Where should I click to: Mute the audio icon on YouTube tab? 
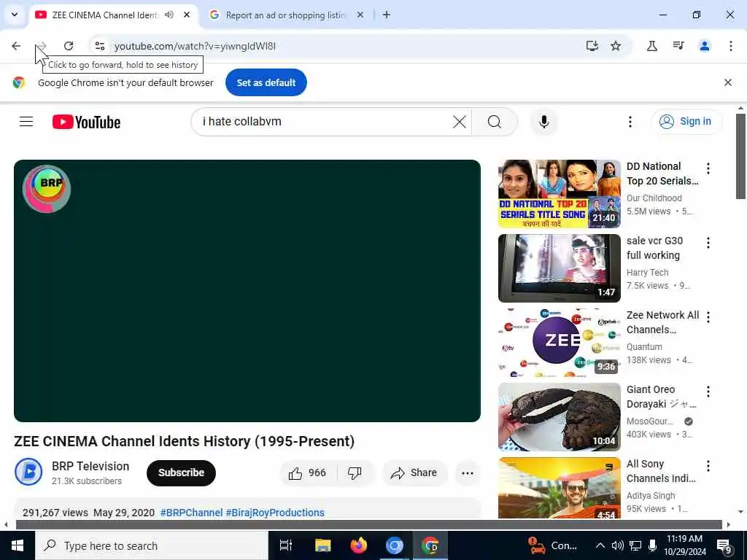point(169,15)
